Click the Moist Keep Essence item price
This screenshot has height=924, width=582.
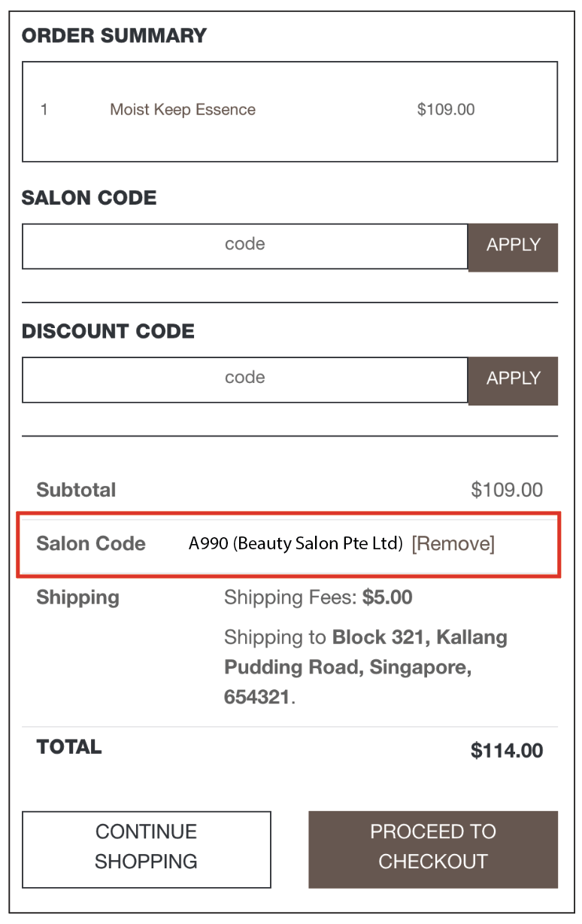coord(446,110)
